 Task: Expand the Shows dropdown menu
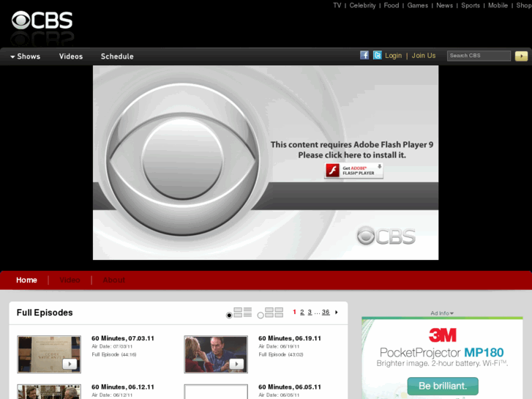click(x=25, y=56)
